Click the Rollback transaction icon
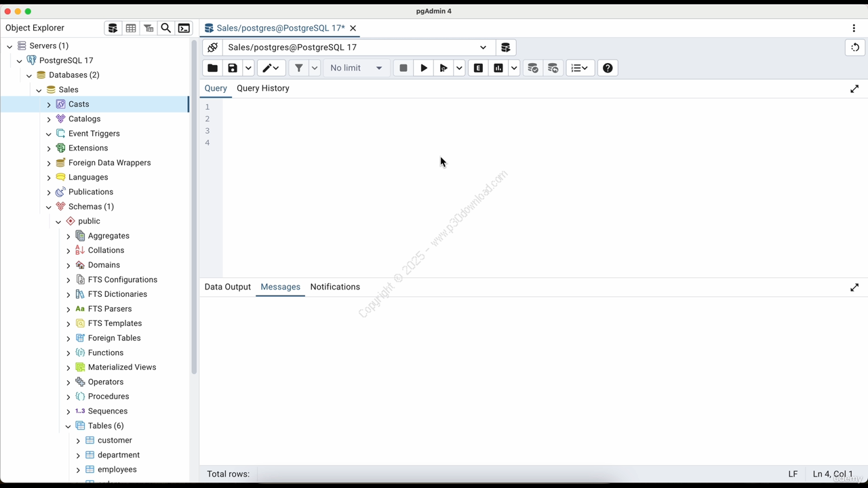The width and height of the screenshot is (868, 488). [x=553, y=68]
